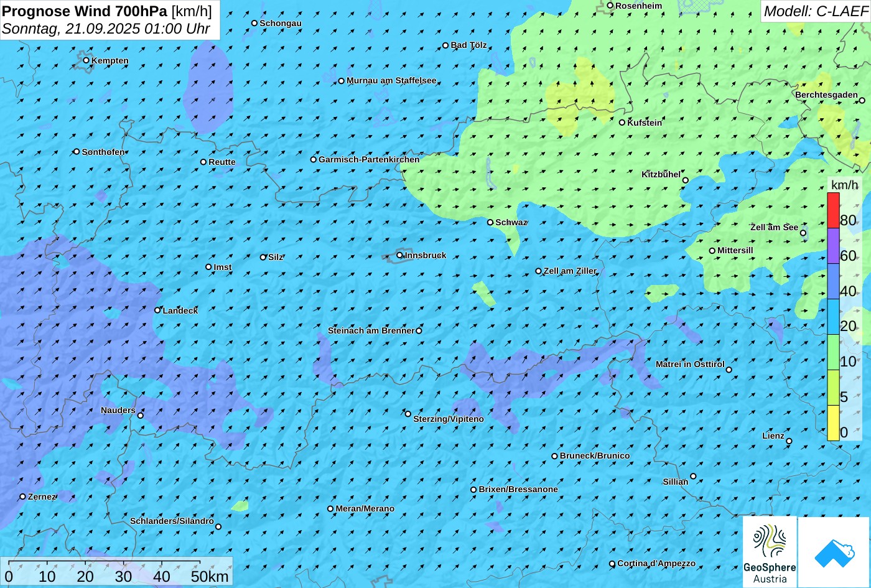
Task: Click the Rosenheim map marker
Action: [610, 6]
